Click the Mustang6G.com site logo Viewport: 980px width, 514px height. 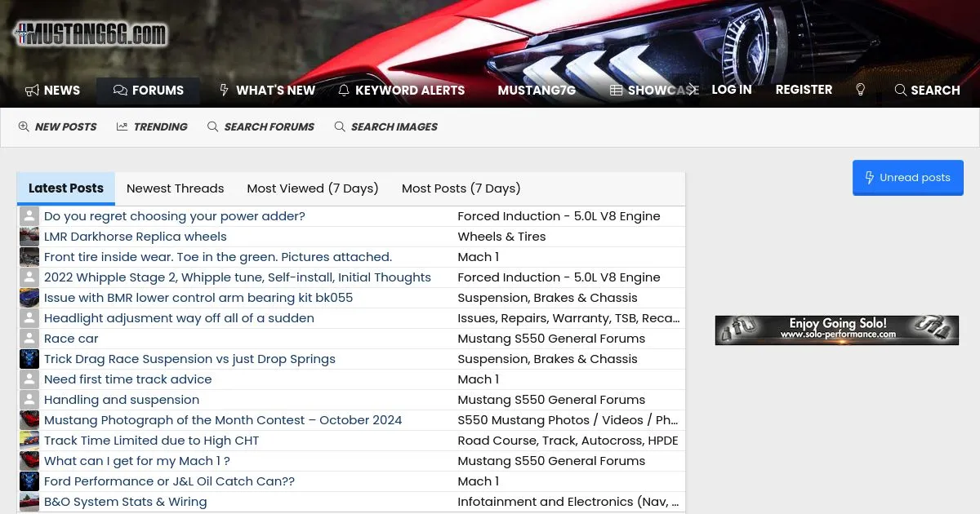tap(91, 34)
